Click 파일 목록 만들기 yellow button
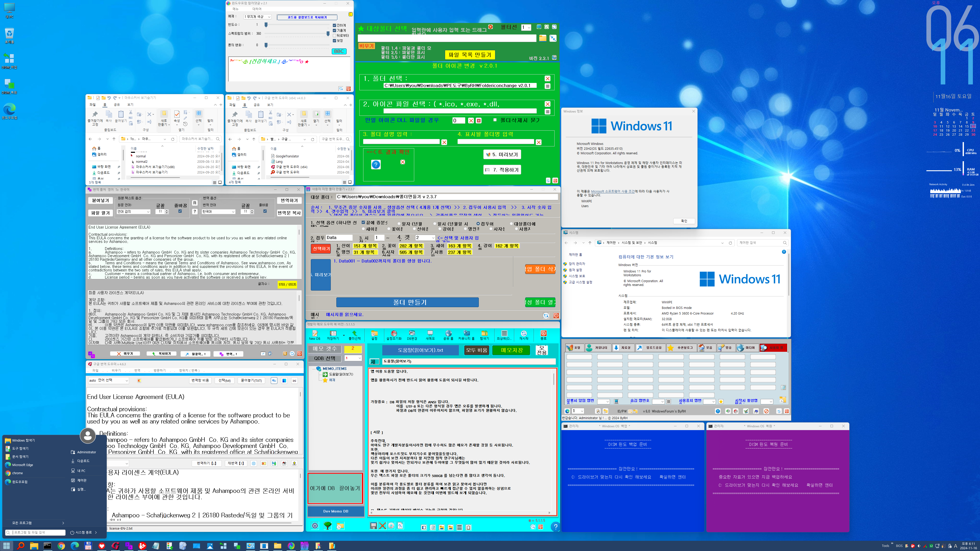This screenshot has width=980, height=551. pyautogui.click(x=470, y=55)
